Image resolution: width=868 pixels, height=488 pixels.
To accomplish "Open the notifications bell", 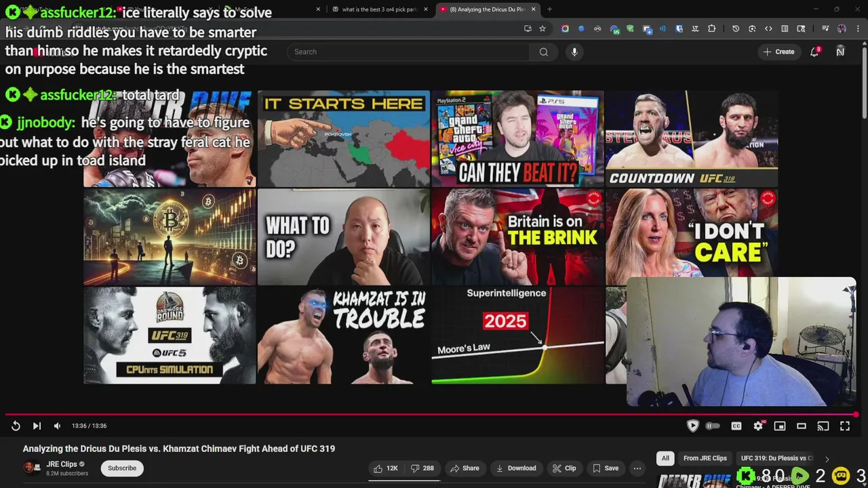I will [814, 52].
